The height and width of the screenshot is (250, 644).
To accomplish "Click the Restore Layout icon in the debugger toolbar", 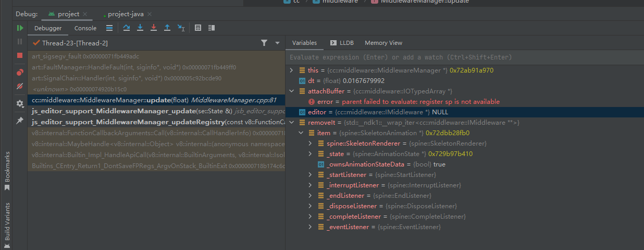I will pos(212,28).
